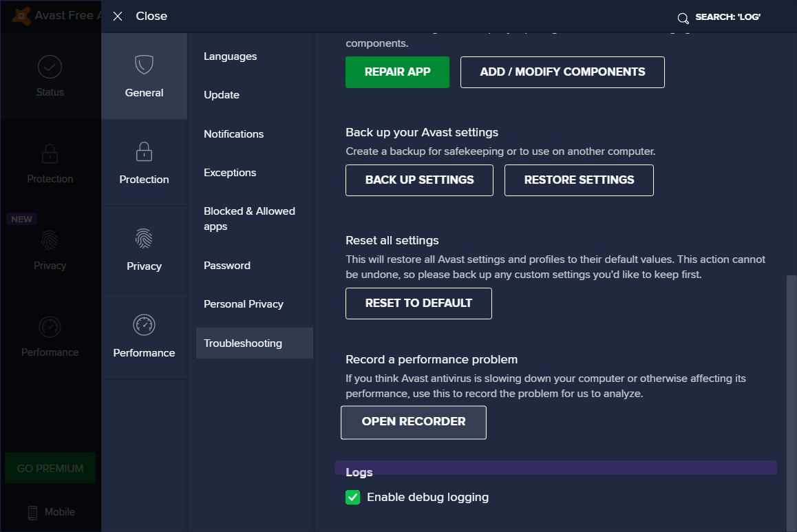Click the X close icon
This screenshot has height=532, width=797.
[x=118, y=17]
